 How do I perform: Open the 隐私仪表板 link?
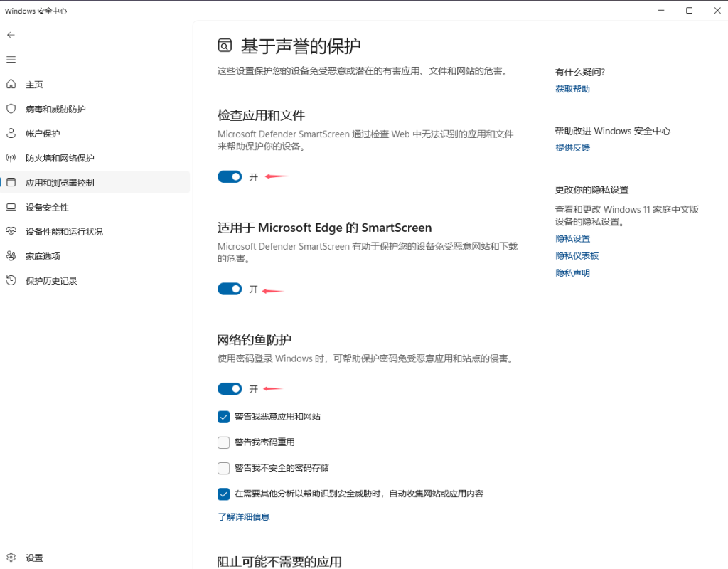click(x=577, y=255)
